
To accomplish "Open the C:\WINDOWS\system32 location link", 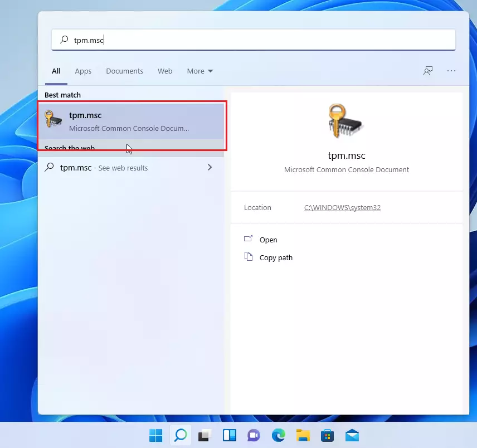I will (x=342, y=207).
